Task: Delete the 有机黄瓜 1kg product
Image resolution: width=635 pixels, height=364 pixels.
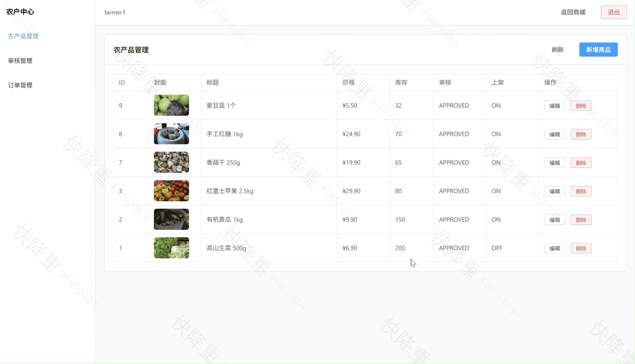Action: point(581,220)
